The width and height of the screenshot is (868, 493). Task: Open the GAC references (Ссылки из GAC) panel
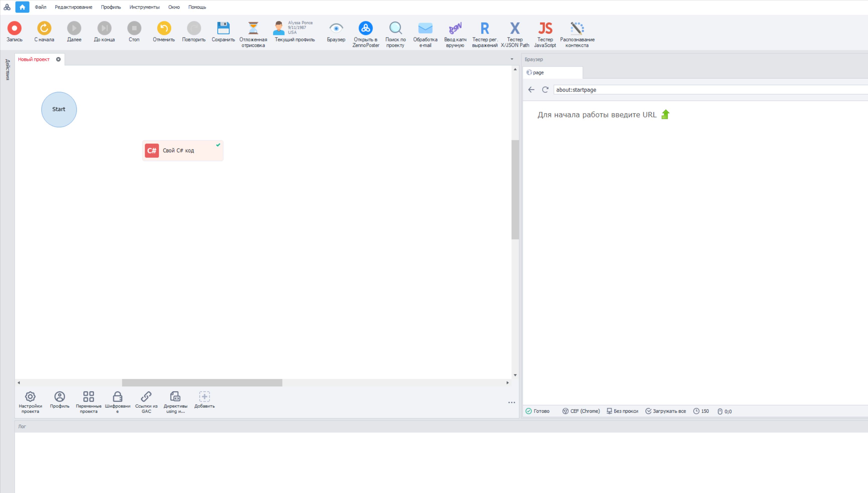click(x=146, y=397)
